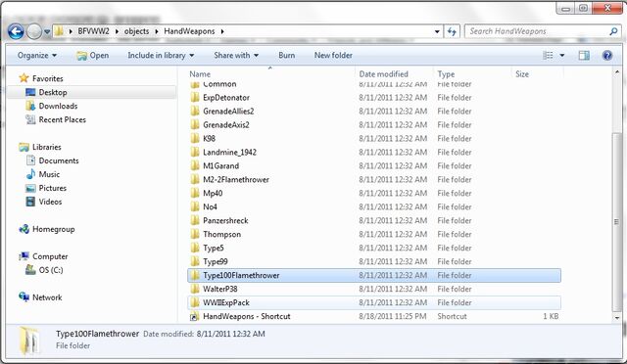This screenshot has width=627, height=364.
Task: Select the ExpDetonator folder icon
Action: (x=195, y=98)
